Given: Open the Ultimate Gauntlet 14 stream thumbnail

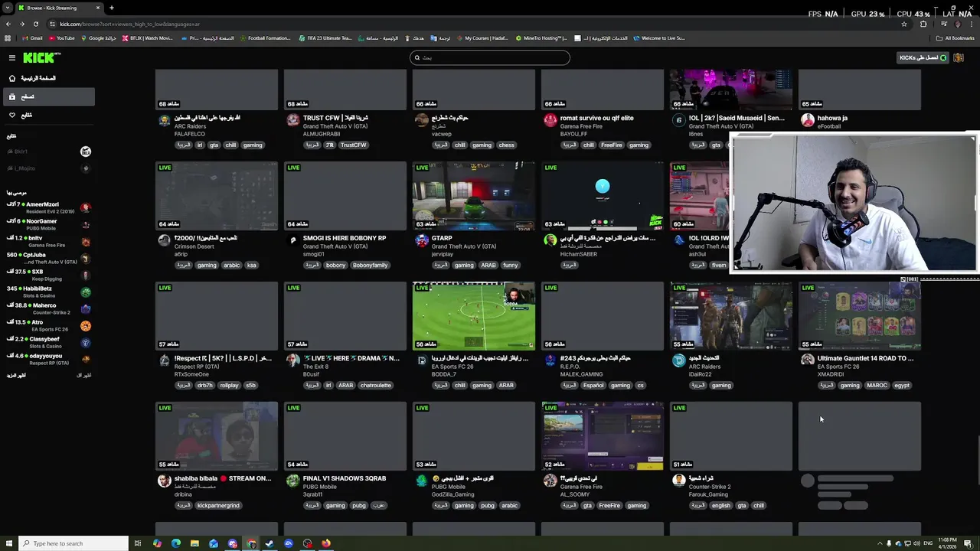Looking at the screenshot, I should (x=860, y=316).
